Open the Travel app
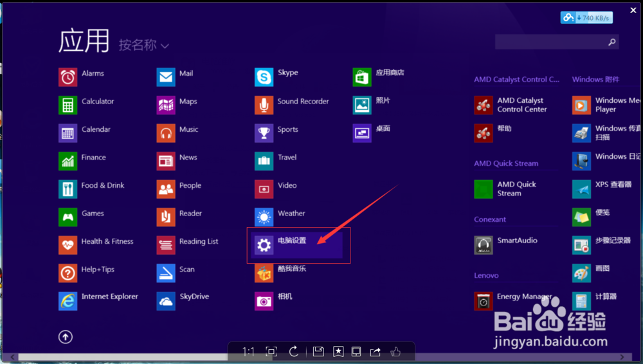 point(276,161)
